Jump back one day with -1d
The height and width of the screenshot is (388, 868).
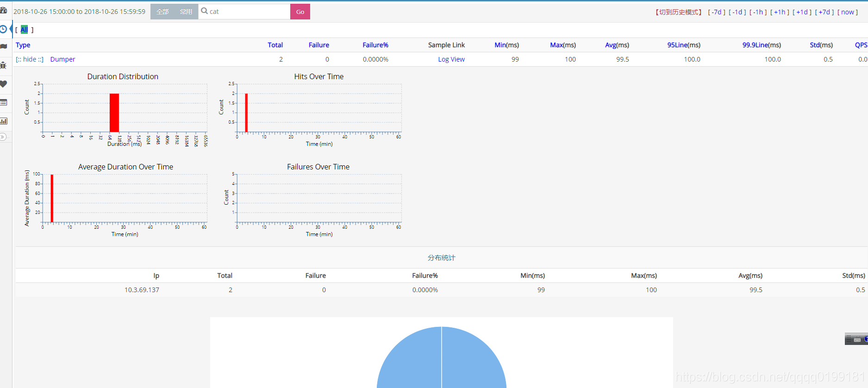pyautogui.click(x=737, y=12)
